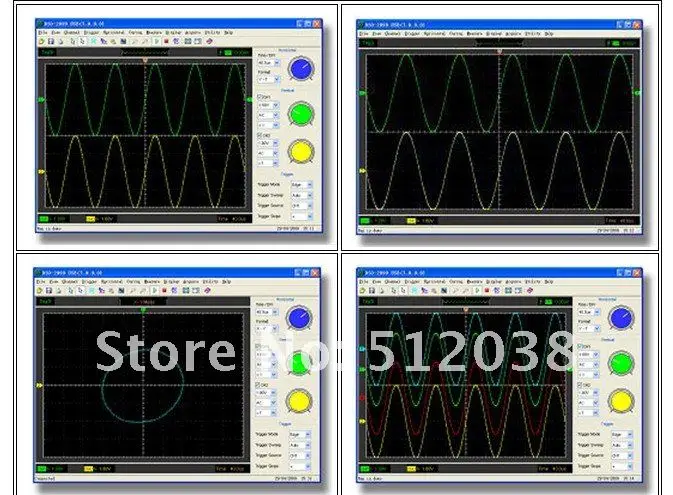
Task: Click the pink rightmost toolbar icon, top-left window
Action: point(209,41)
